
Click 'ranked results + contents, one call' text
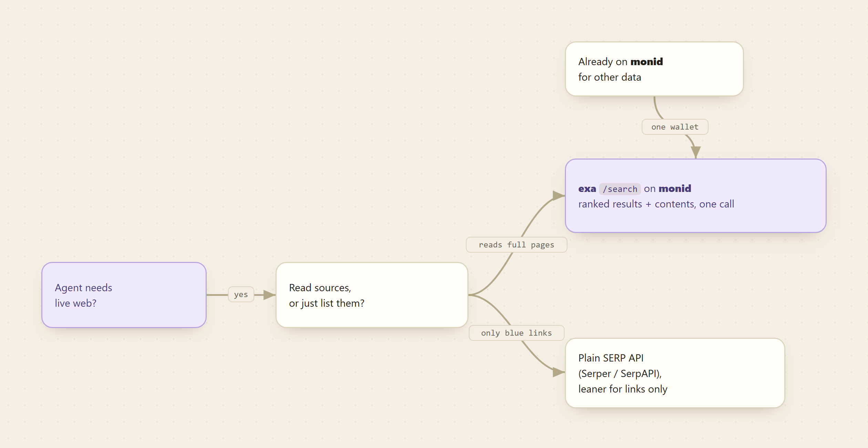(656, 204)
